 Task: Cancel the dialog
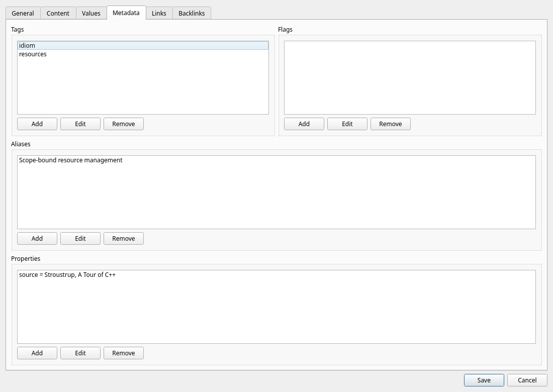[527, 380]
